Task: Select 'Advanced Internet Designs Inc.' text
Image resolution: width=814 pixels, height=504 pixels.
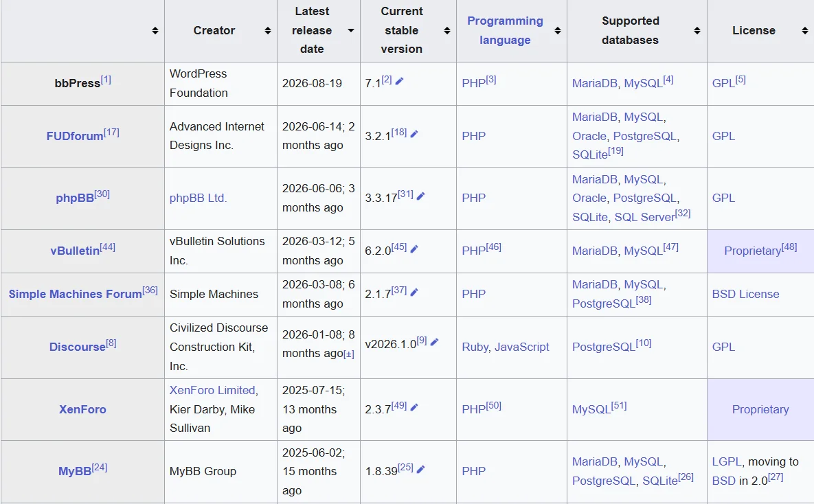Action: tap(217, 136)
